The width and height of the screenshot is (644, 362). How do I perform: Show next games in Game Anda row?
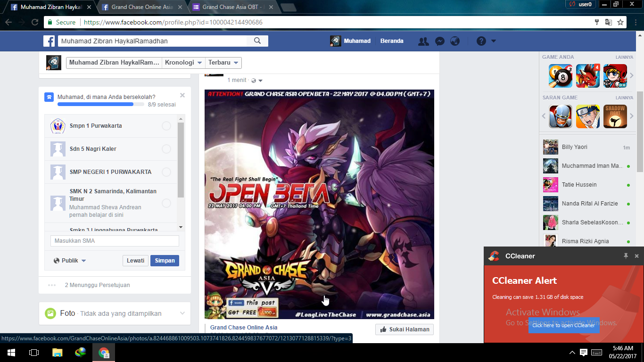(632, 76)
